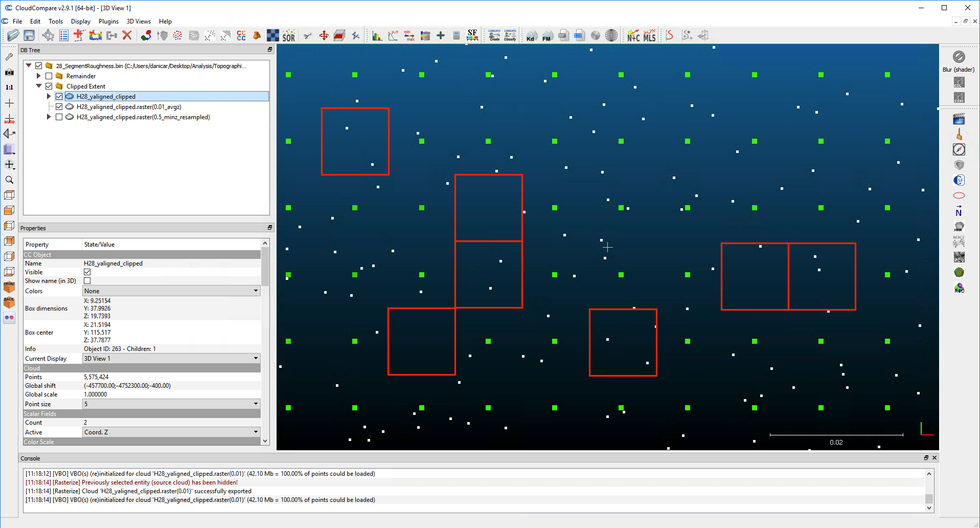Open the Plugins menu

click(x=108, y=21)
